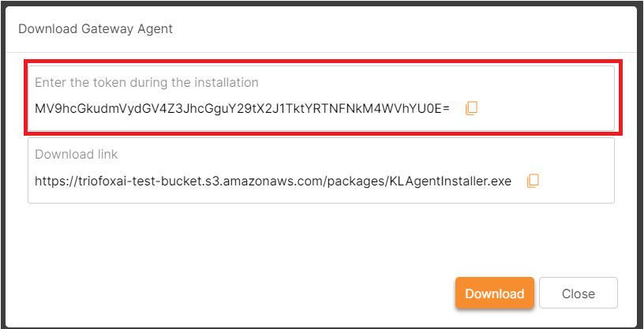Copy the installation token via copy icon

pyautogui.click(x=471, y=108)
